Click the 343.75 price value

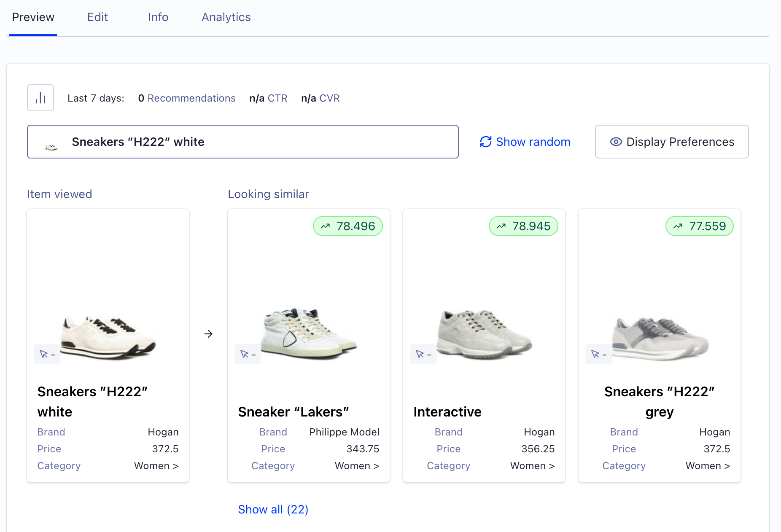363,449
